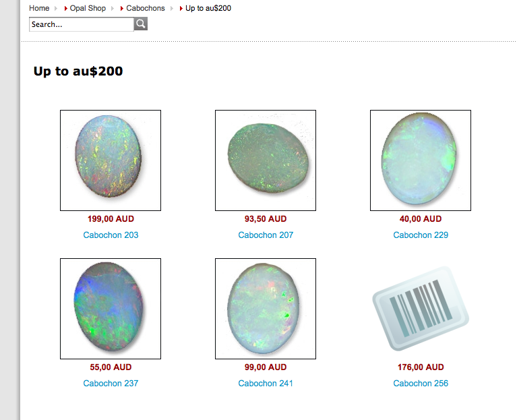517x420 pixels.
Task: Open the Cabochon 207 link
Action: coord(266,235)
